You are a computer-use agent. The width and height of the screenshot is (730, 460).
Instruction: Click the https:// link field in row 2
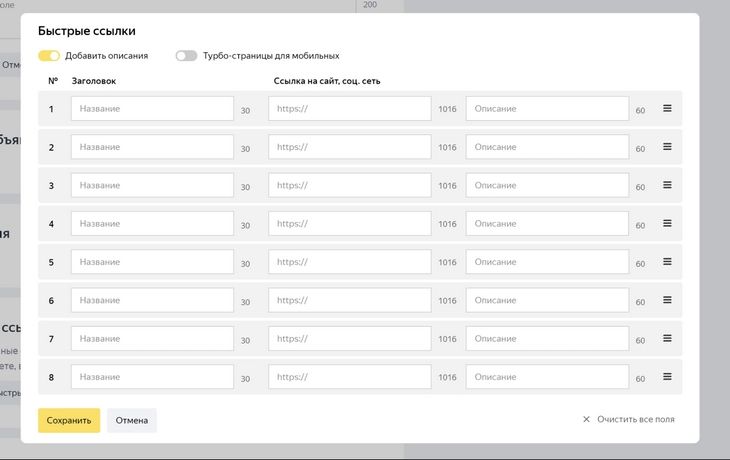[349, 147]
